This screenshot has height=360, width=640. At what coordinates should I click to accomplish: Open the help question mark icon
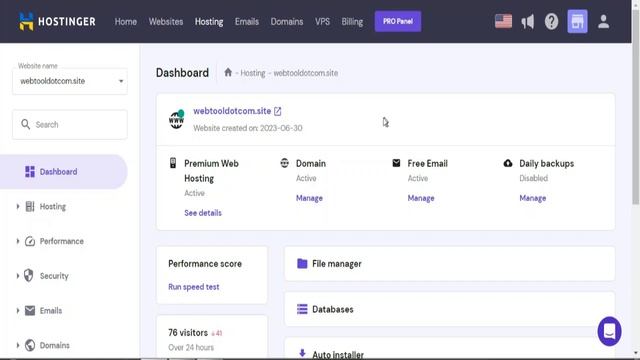(551, 21)
